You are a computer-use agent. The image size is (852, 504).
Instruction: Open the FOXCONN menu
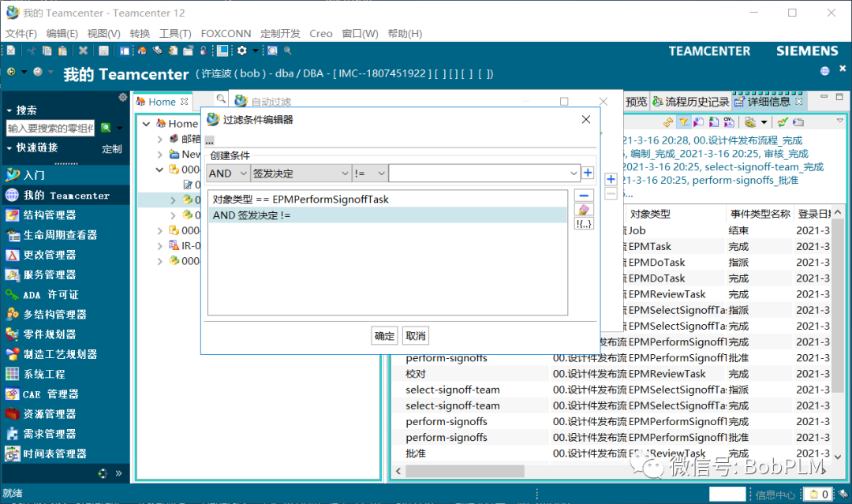tap(226, 34)
